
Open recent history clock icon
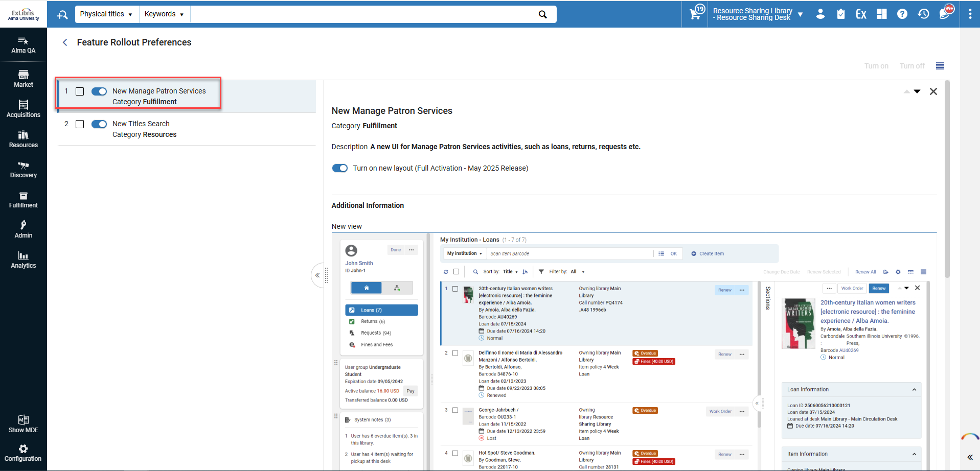(923, 14)
